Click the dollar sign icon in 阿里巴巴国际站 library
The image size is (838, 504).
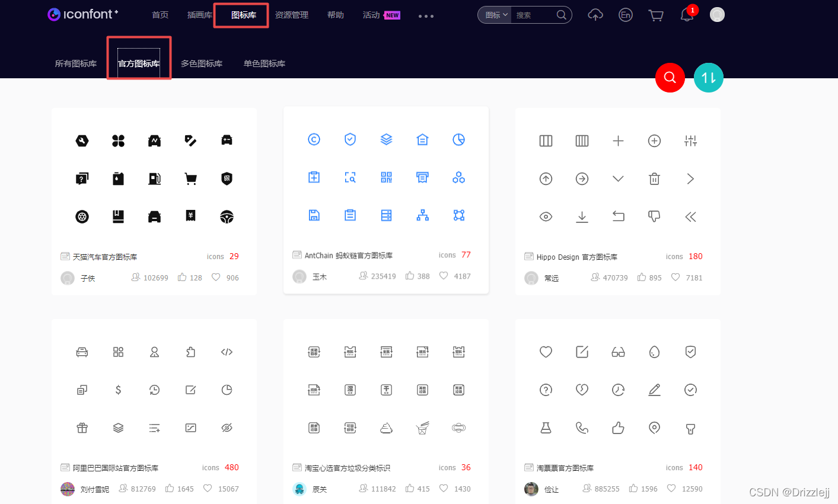pyautogui.click(x=118, y=390)
